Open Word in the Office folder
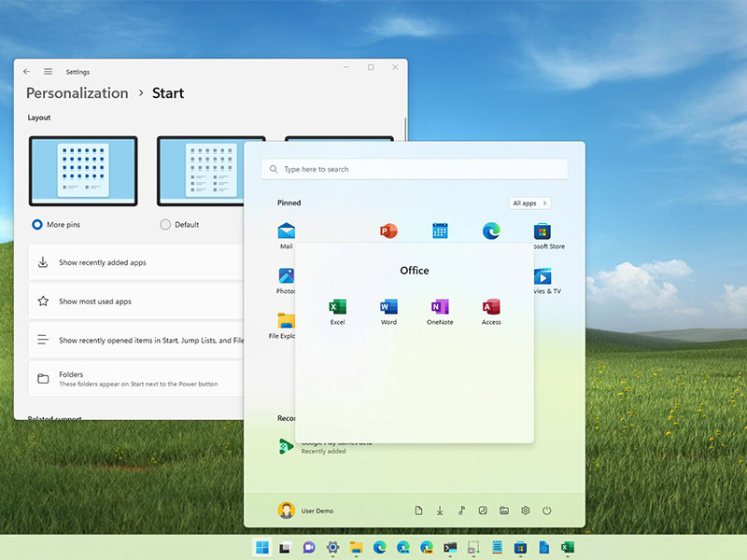This screenshot has width=747, height=560. pos(388,312)
